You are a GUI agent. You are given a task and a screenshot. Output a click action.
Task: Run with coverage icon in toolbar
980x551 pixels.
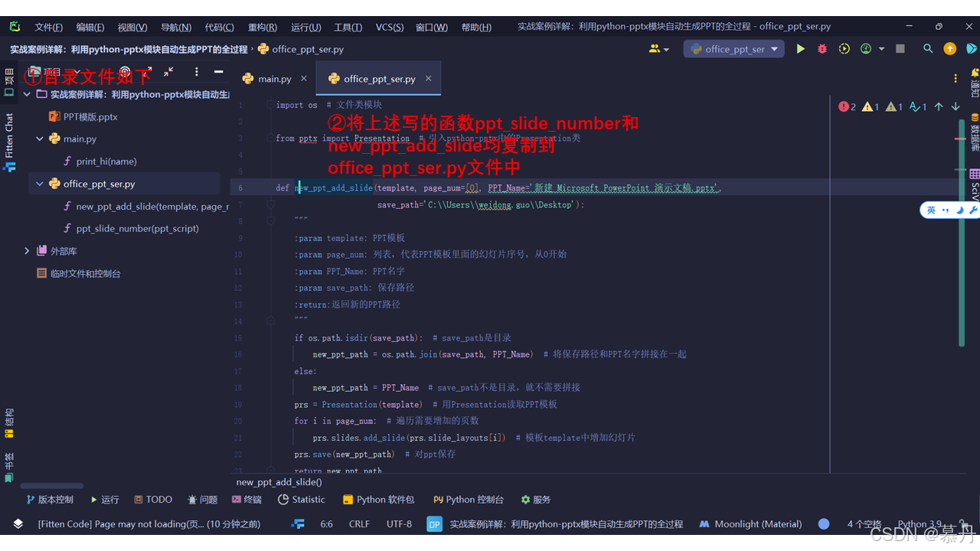(x=844, y=49)
